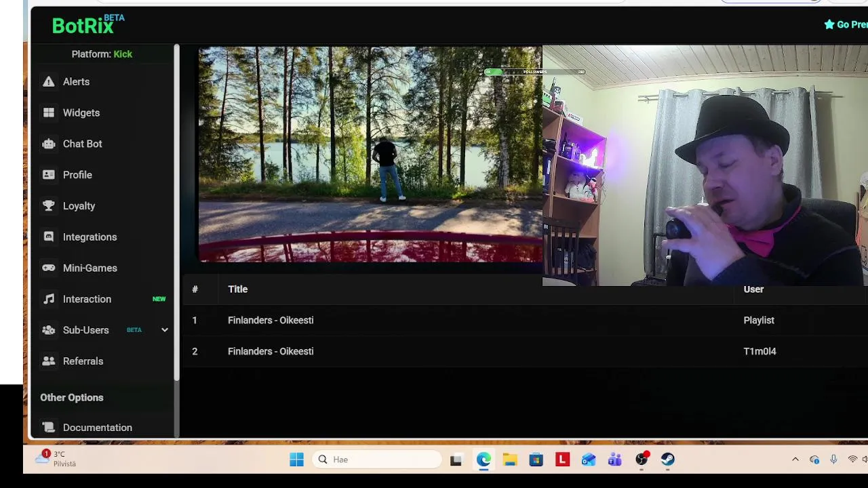Open the Widgets section
The height and width of the screenshot is (488, 868).
point(81,113)
